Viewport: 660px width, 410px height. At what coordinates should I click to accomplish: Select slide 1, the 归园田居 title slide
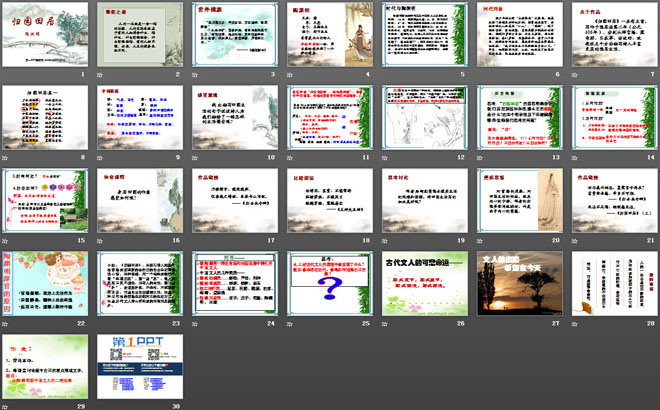[45, 35]
